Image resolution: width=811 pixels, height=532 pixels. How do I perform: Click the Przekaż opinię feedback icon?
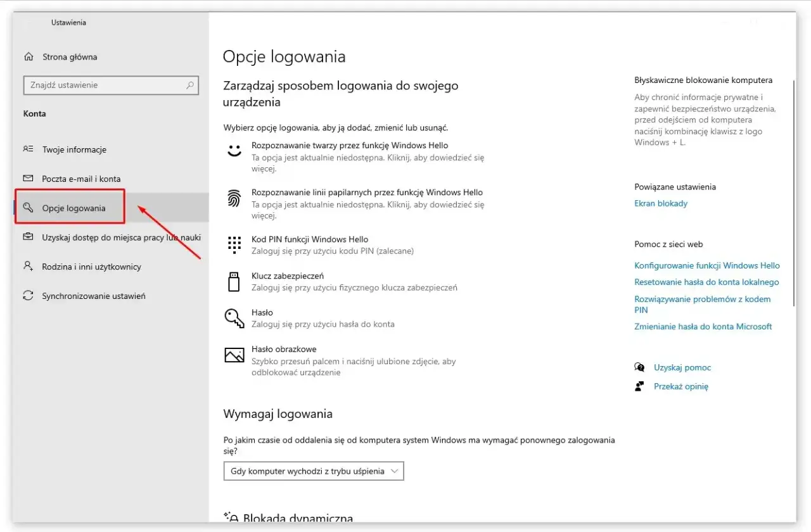click(639, 386)
